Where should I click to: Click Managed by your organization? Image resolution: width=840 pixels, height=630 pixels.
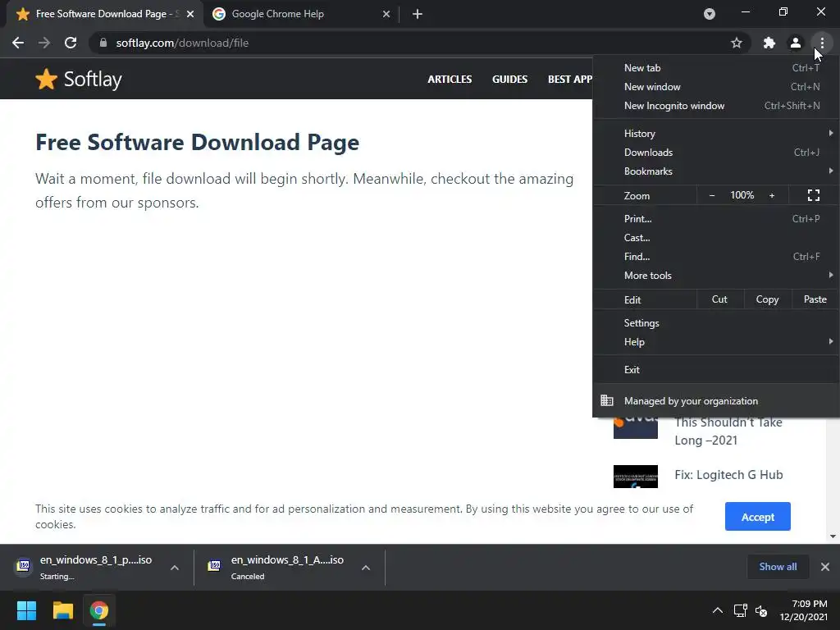click(715, 400)
